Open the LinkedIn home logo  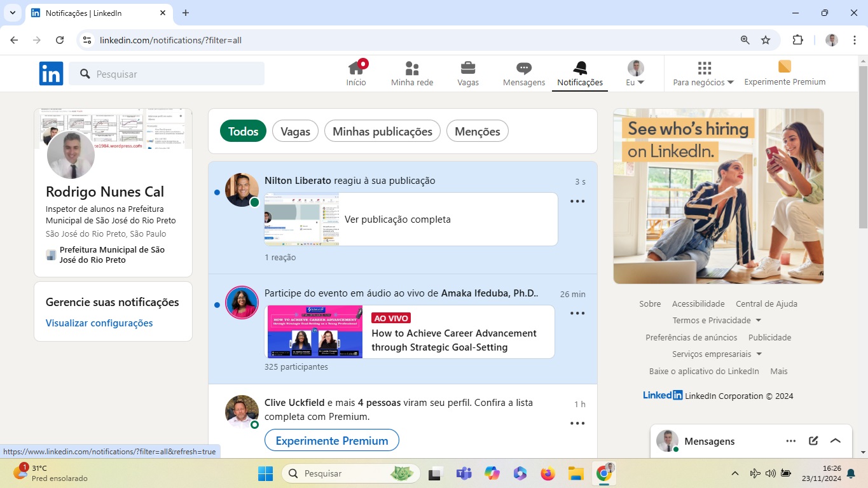point(51,74)
